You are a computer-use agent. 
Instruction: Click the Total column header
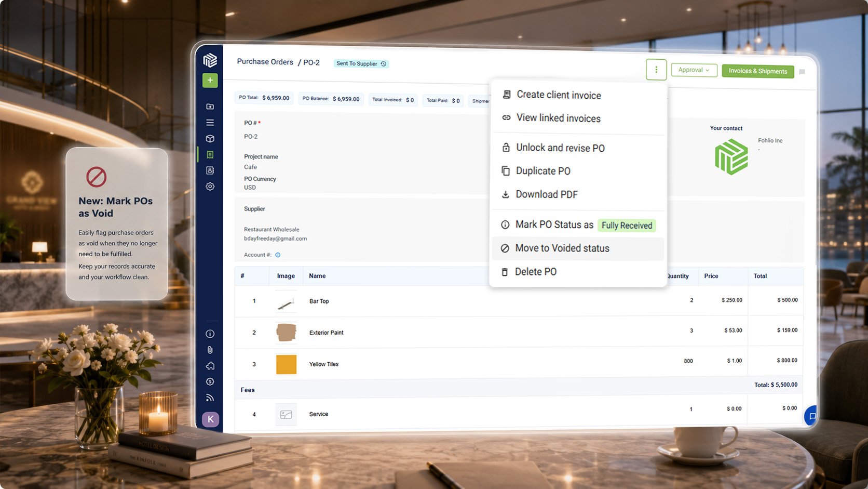760,276
